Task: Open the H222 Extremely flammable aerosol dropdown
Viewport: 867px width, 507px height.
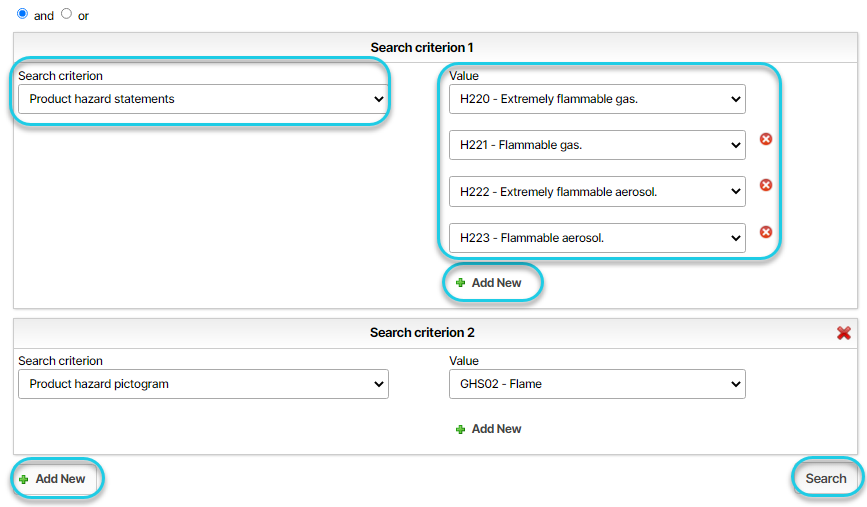Action: pyautogui.click(x=597, y=192)
